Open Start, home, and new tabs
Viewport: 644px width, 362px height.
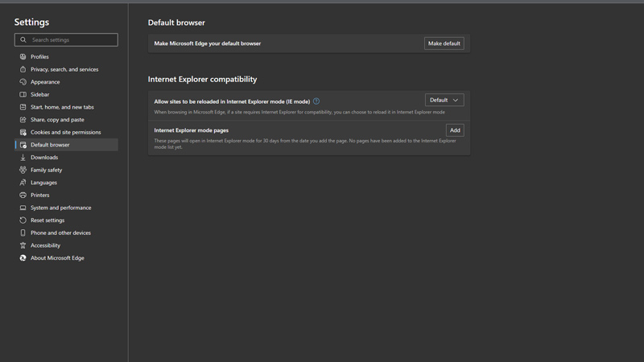(66, 107)
